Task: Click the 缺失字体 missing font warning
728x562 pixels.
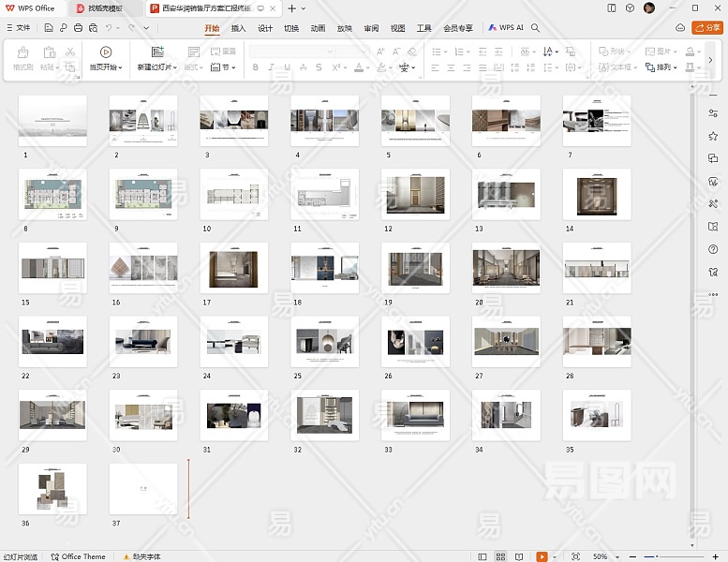Action: pos(141,556)
